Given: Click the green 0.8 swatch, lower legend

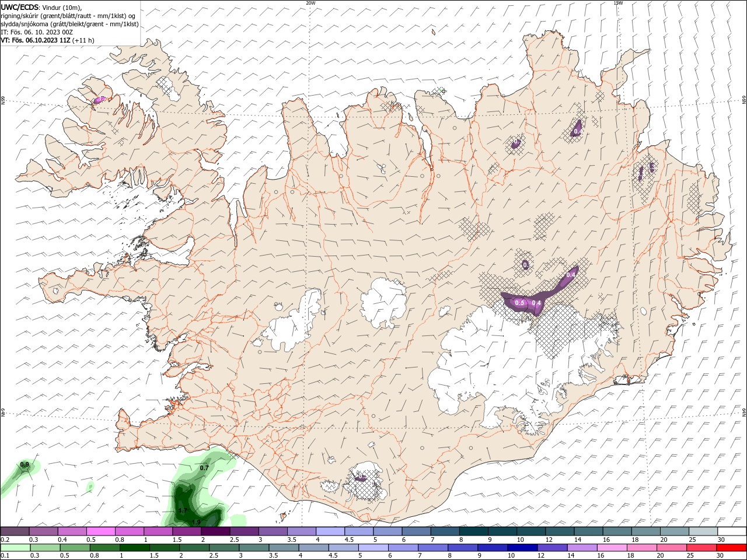Looking at the screenshot, I should click(104, 548).
